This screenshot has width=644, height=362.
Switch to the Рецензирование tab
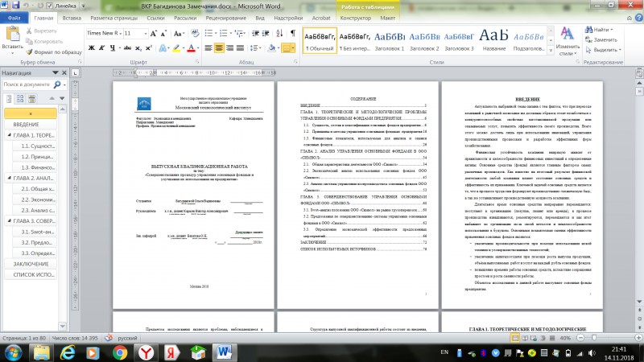[226, 18]
